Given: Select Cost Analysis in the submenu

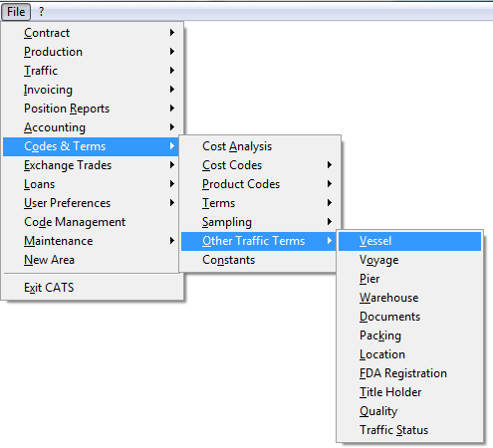Looking at the screenshot, I should [x=260, y=146].
